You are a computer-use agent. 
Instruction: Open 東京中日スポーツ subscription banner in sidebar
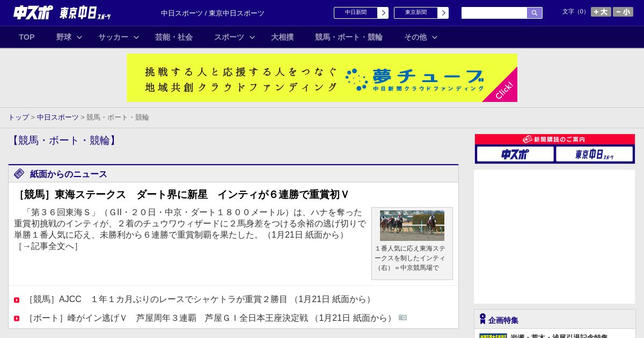pos(594,155)
